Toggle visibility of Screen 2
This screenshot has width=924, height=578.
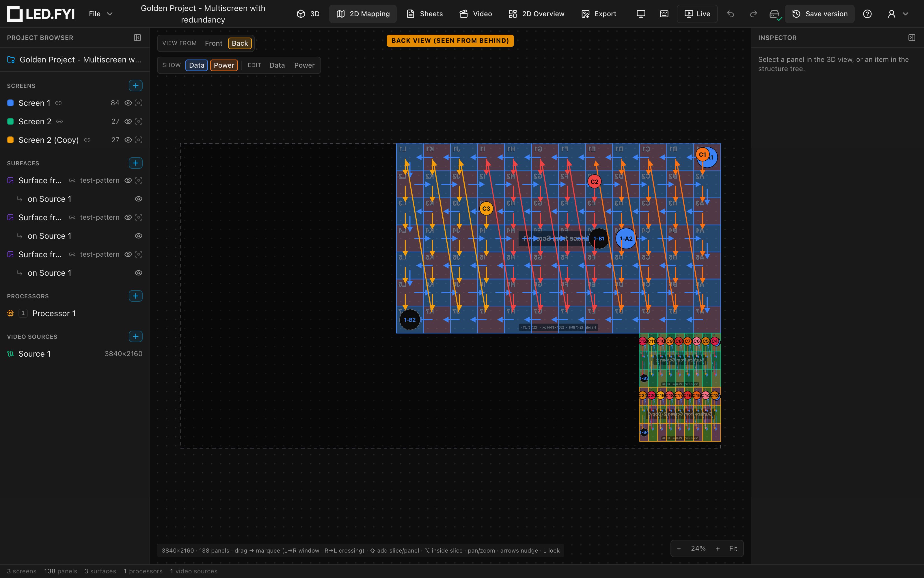pos(128,121)
